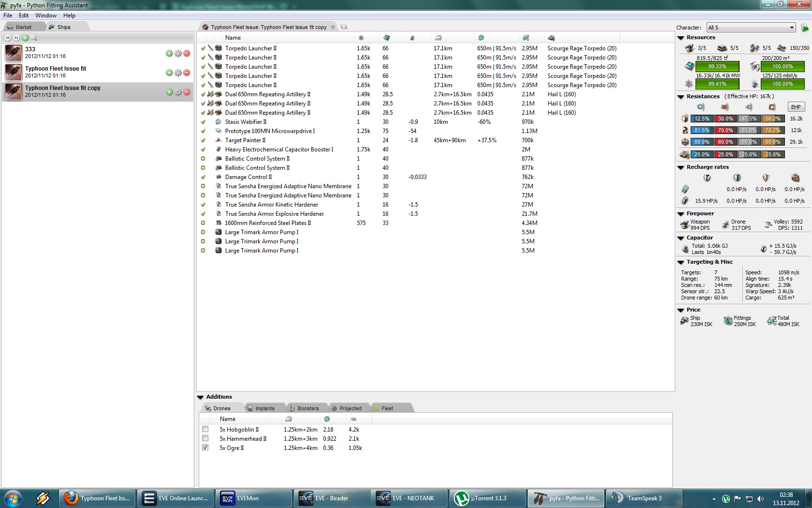Open a new fitting tab

click(344, 27)
